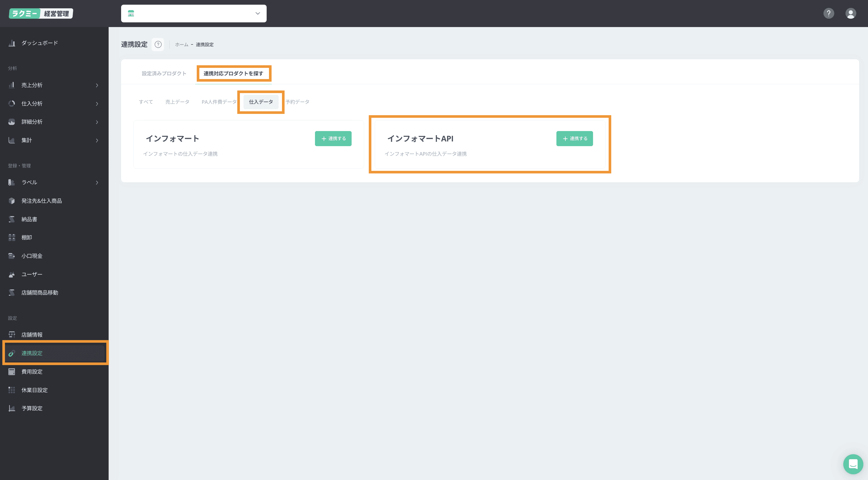Viewport: 868px width, 480px height.
Task: Open the chat support bubble icon
Action: point(853,464)
